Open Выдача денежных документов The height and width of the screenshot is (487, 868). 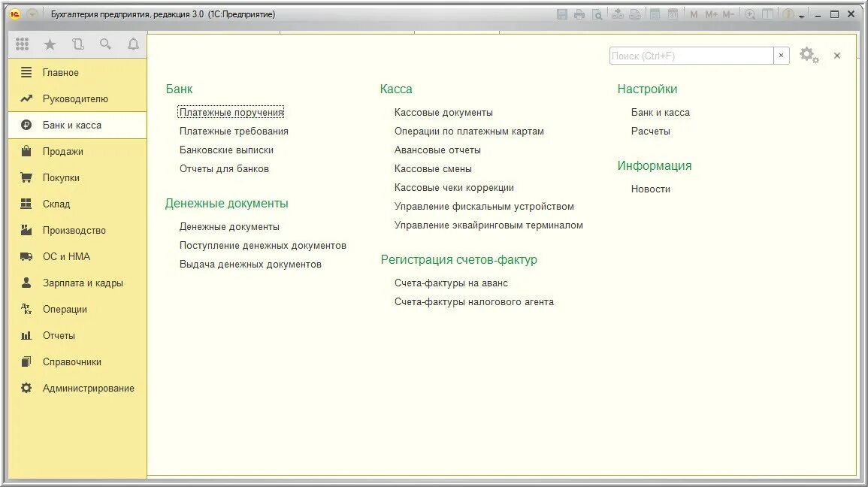(250, 264)
